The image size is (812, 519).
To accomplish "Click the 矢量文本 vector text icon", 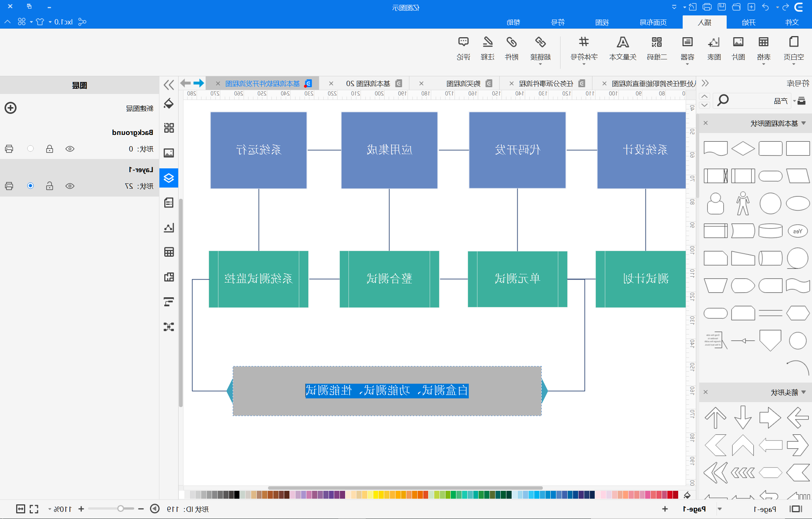I will click(623, 42).
